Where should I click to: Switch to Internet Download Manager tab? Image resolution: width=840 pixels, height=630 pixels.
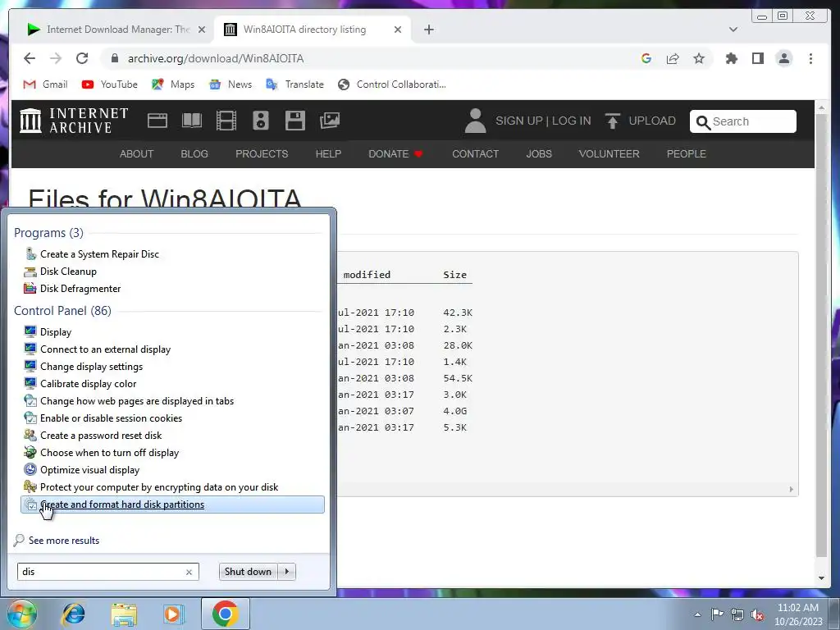coord(116,30)
